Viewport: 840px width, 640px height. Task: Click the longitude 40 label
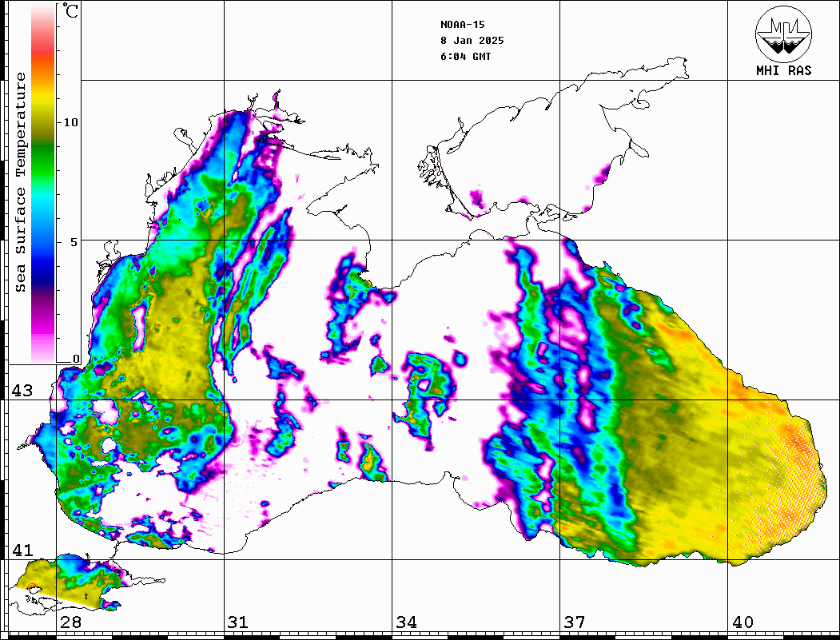[x=742, y=622]
